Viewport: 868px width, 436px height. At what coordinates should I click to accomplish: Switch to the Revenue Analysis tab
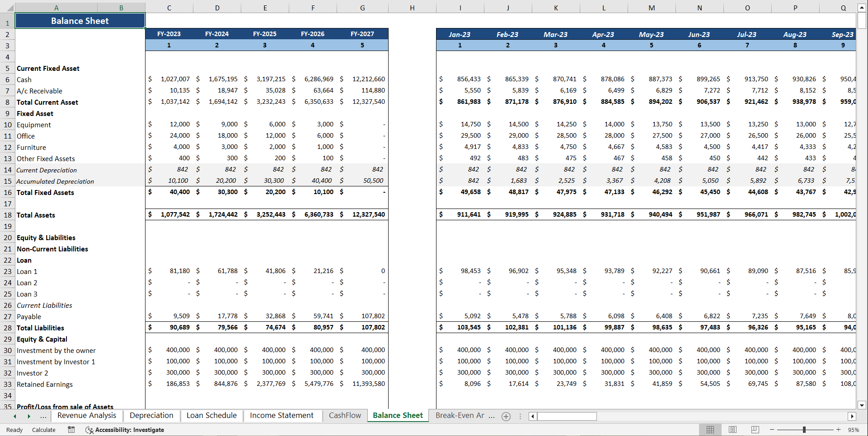86,416
